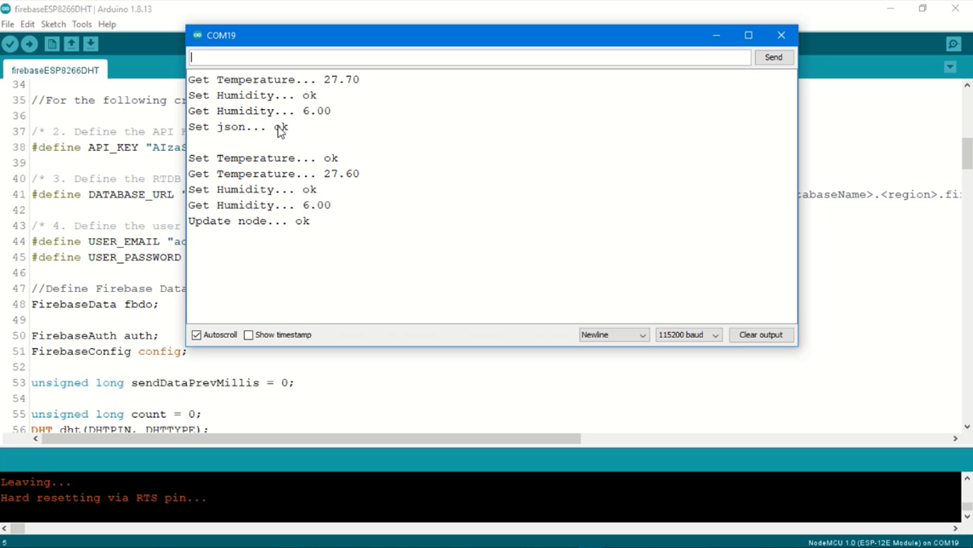This screenshot has width=973, height=548.
Task: Click the 'Update node... ok' serial line
Action: click(x=249, y=221)
